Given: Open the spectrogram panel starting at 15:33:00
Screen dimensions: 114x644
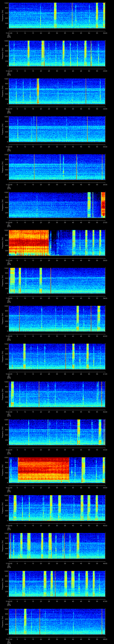Looking at the screenshot, I should [x=57, y=91].
